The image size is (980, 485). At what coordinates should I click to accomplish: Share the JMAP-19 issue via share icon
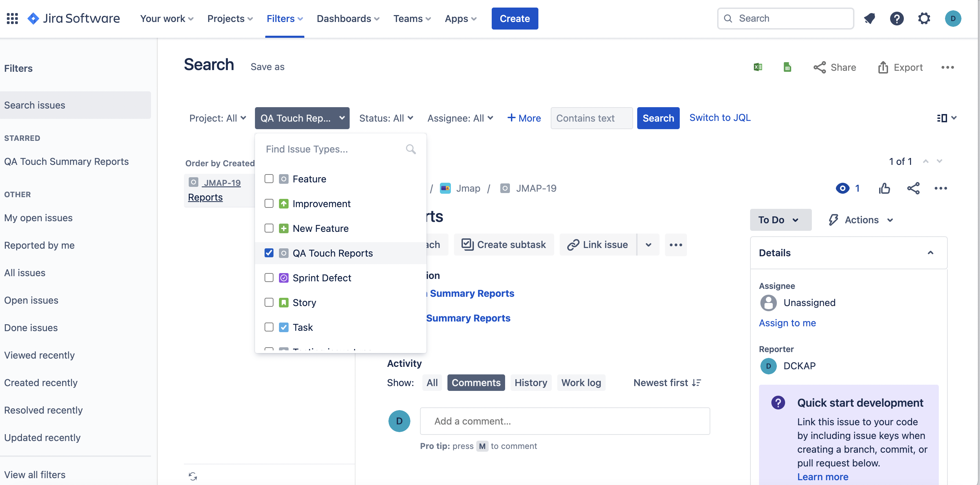pos(913,188)
